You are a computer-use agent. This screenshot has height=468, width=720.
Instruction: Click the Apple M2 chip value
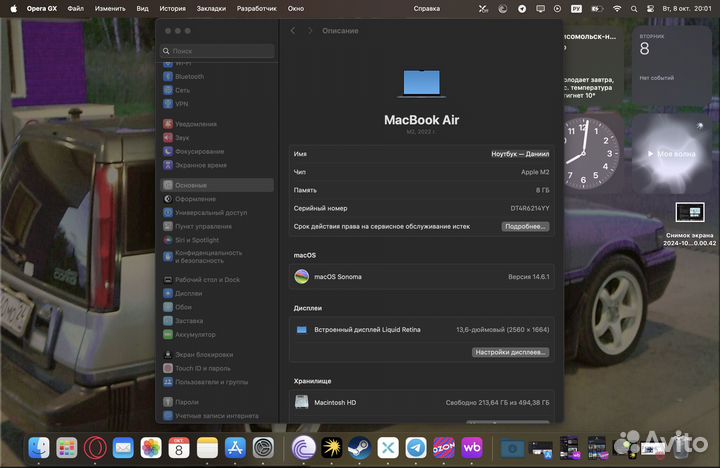pyautogui.click(x=535, y=172)
